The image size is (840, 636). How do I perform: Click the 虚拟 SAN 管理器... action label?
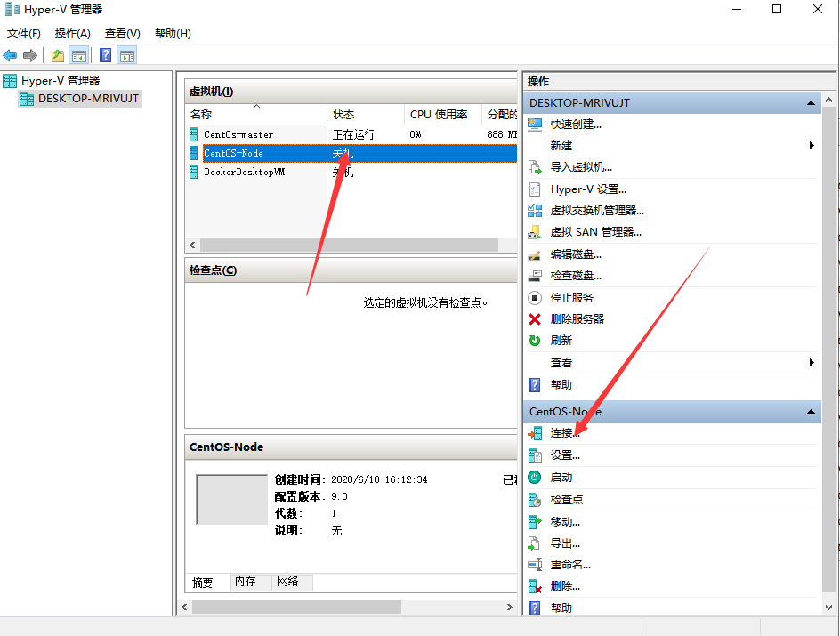click(x=595, y=232)
